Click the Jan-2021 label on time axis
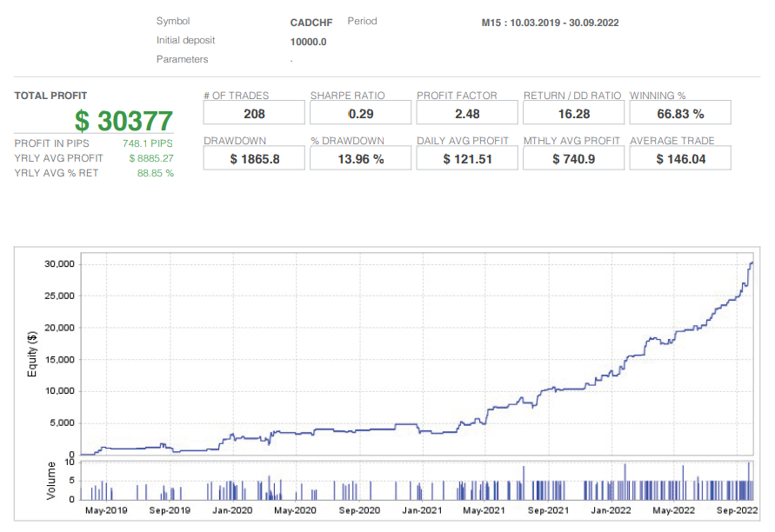Viewport: 775px width, 532px height. [x=420, y=510]
